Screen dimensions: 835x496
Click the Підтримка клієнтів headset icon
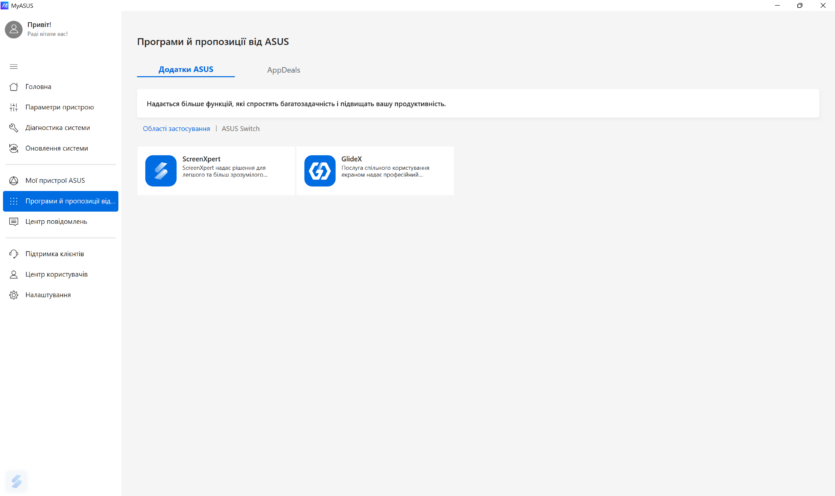[14, 254]
